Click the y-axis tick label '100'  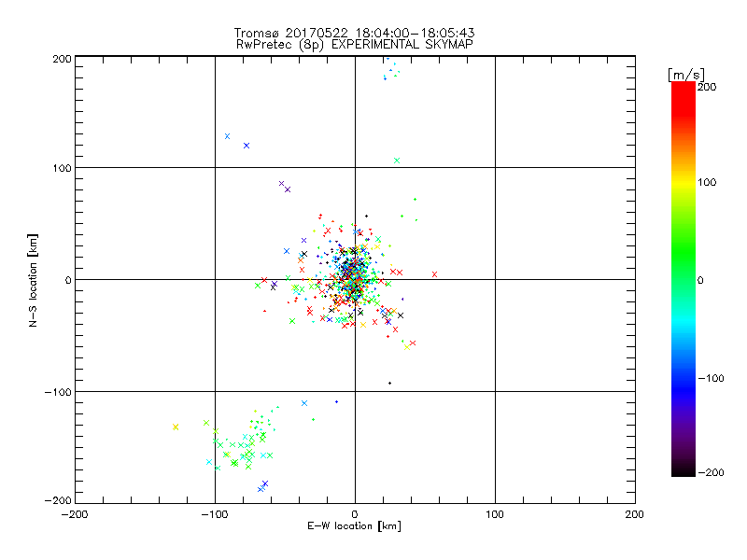(62, 168)
